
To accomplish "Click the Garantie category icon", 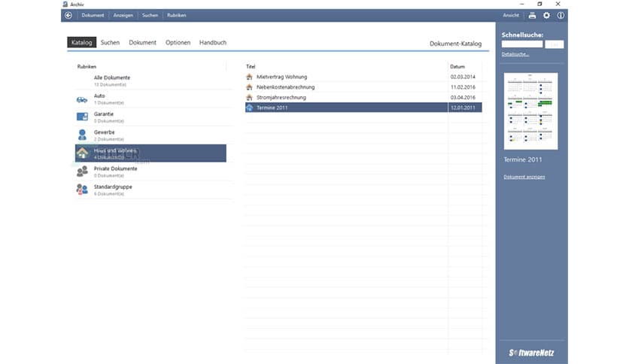I will point(82,117).
